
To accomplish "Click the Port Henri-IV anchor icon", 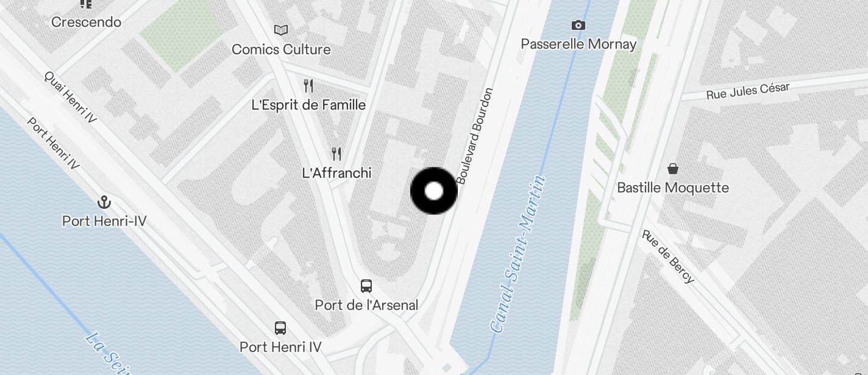I will pyautogui.click(x=104, y=202).
